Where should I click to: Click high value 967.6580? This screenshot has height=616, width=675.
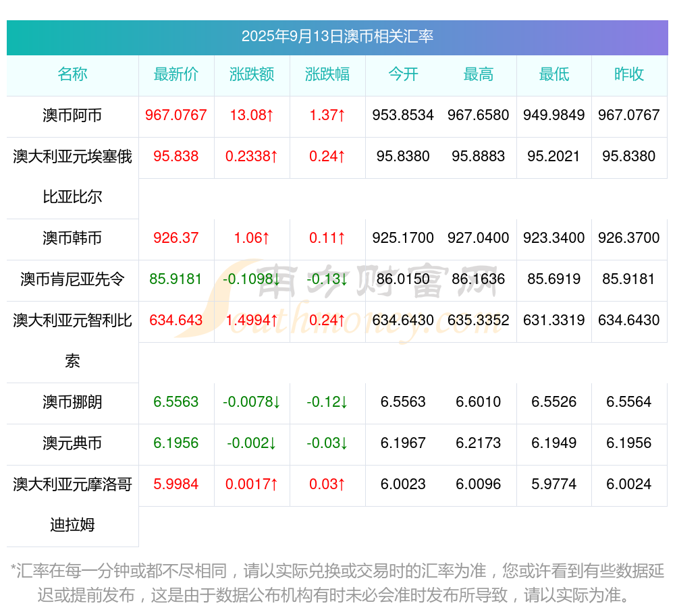[479, 115]
